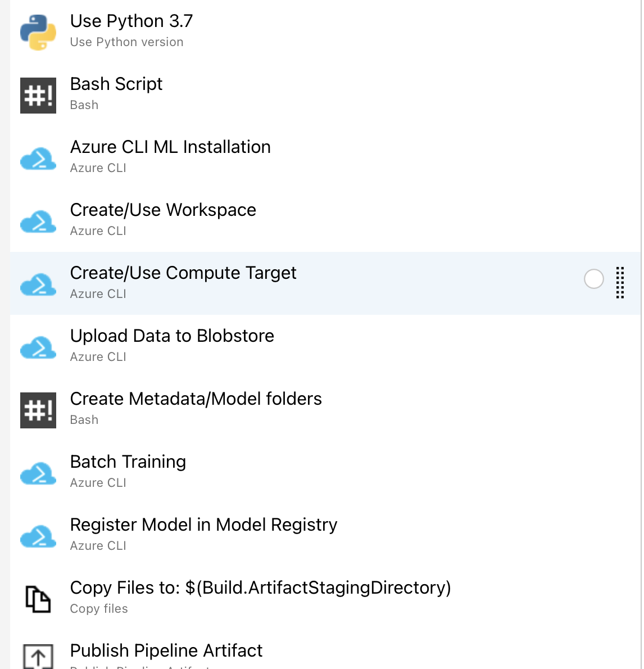Viewport: 644px width, 669px height.
Task: Open the Use Python 3.7 task
Action: click(131, 21)
